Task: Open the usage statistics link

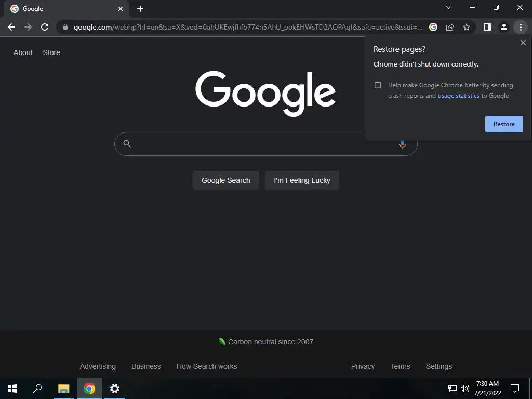Action: pyautogui.click(x=458, y=96)
